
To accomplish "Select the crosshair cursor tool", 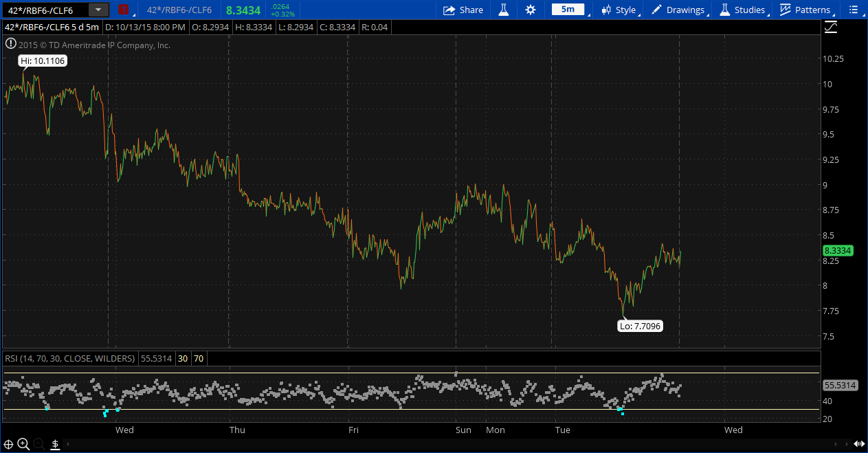I will click(x=8, y=444).
